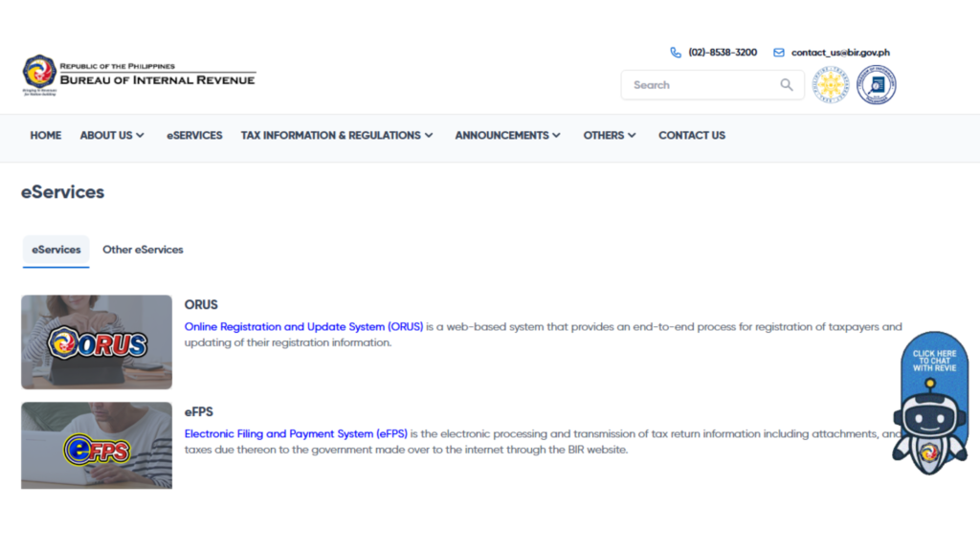Open the eFPS thumbnail image
The height and width of the screenshot is (551, 980).
click(97, 446)
